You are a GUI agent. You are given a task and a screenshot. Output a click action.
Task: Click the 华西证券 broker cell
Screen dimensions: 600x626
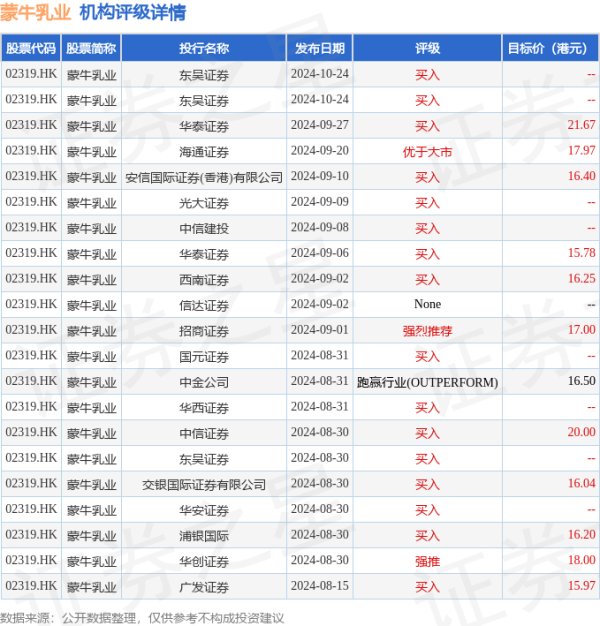204,407
